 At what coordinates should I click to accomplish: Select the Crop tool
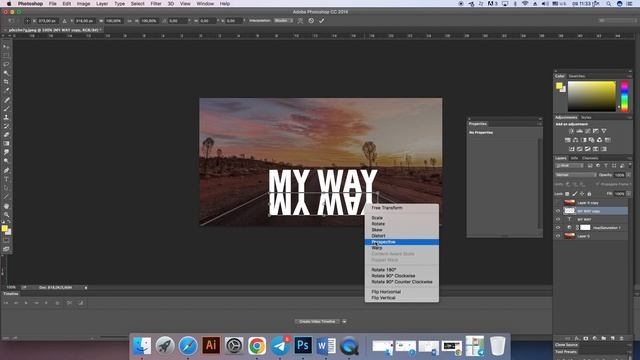pyautogui.click(x=6, y=82)
